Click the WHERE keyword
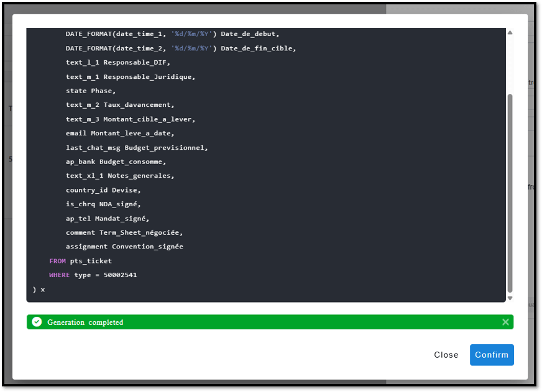The width and height of the screenshot is (542, 392). point(59,275)
